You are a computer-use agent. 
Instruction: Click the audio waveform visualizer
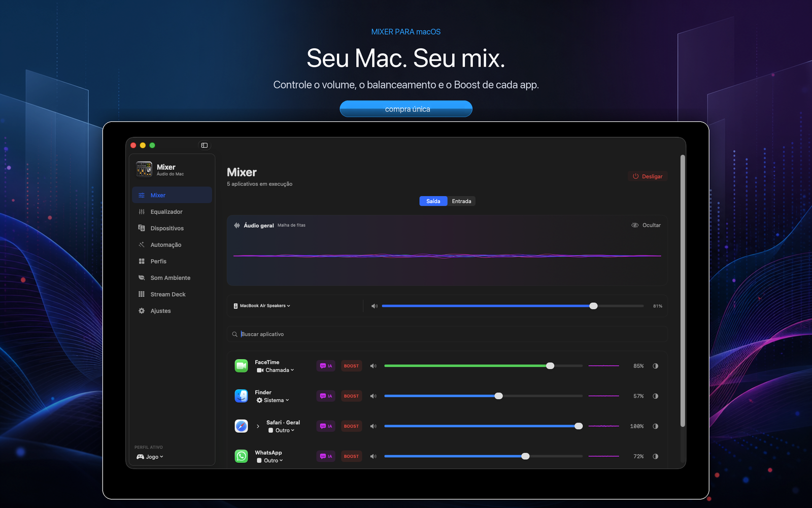(447, 256)
